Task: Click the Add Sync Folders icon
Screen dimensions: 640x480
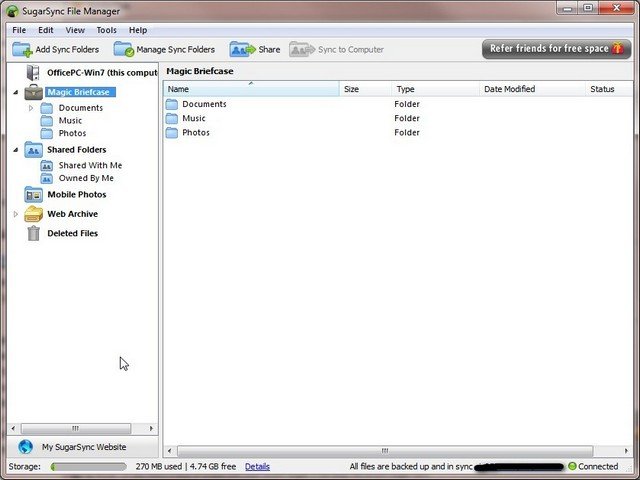Action: [x=22, y=49]
